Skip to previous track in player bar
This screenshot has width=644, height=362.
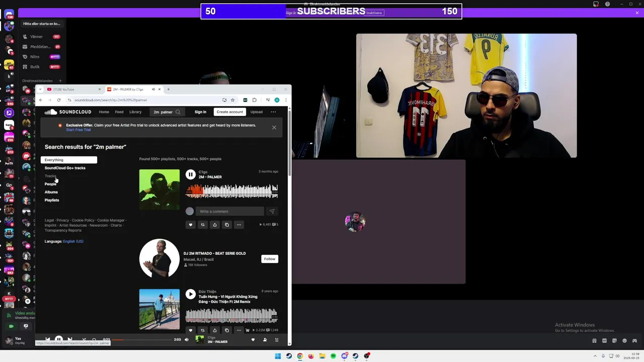[x=47, y=340]
